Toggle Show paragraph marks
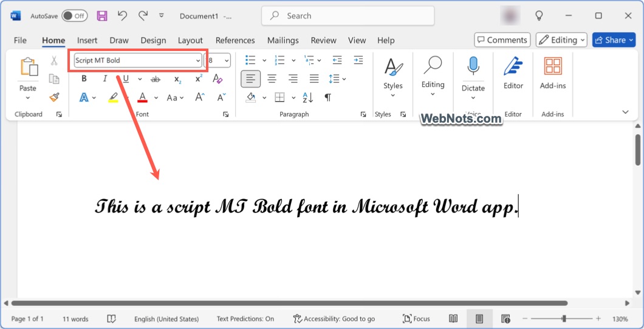The width and height of the screenshot is (644, 329). (327, 97)
